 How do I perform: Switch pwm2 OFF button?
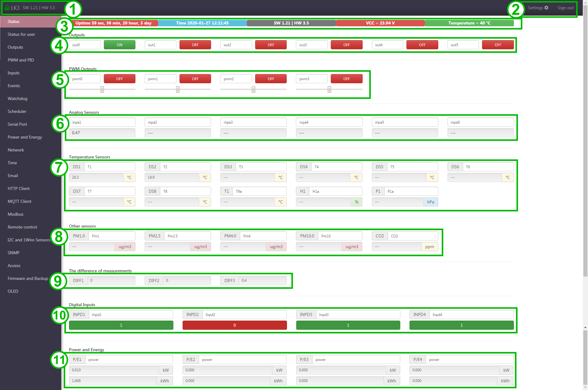pos(271,79)
